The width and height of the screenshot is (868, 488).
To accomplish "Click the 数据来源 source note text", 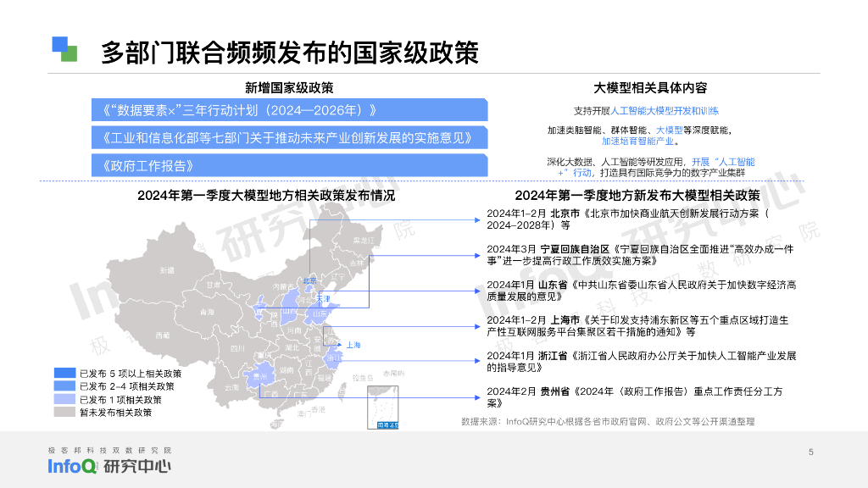I will pyautogui.click(x=608, y=422).
